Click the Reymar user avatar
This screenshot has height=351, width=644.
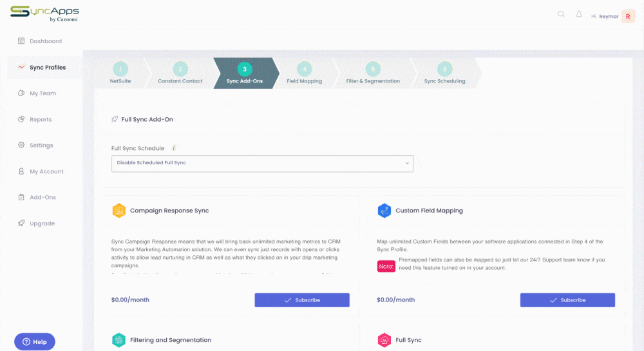628,16
